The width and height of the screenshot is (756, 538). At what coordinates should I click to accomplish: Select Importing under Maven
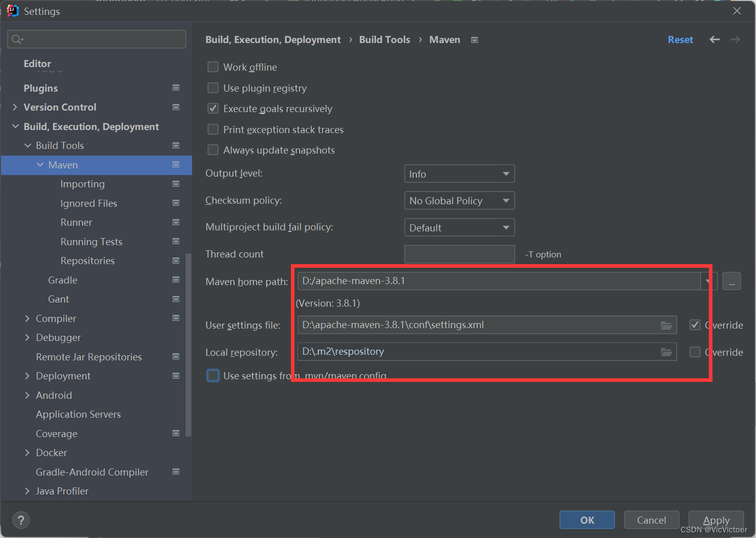82,184
